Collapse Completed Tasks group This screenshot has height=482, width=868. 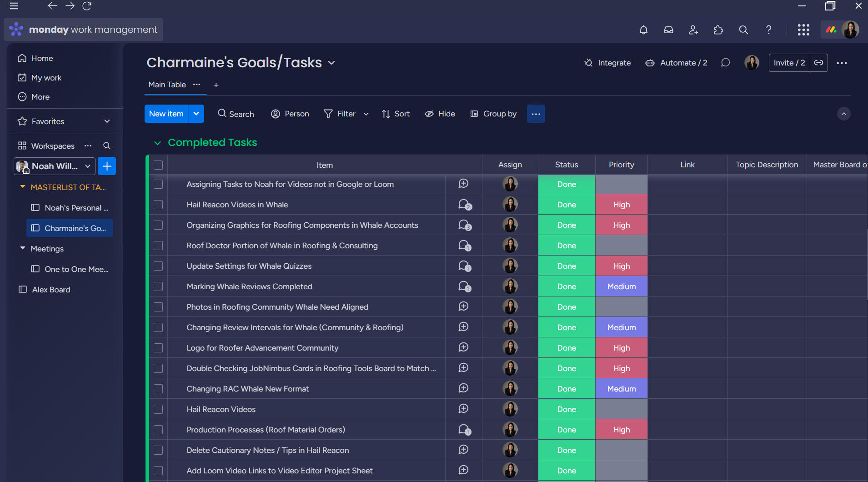(157, 143)
